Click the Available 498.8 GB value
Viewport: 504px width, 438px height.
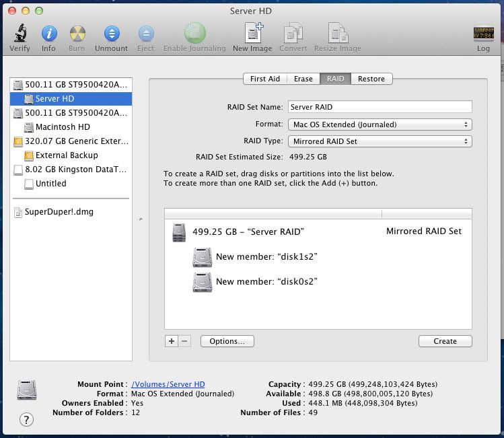coord(371,394)
